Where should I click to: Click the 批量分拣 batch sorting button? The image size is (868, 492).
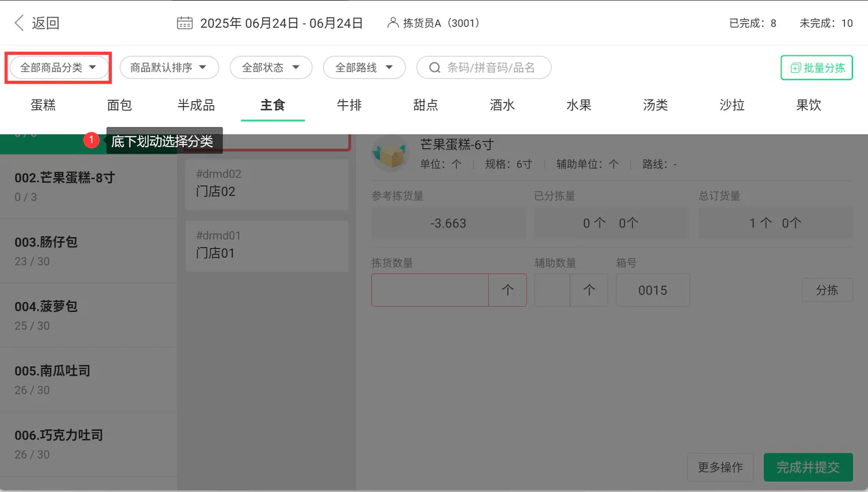816,68
